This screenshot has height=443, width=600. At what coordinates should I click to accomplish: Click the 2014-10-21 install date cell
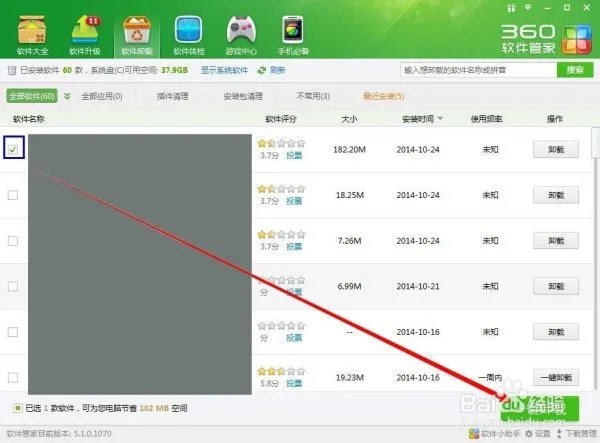click(x=418, y=287)
